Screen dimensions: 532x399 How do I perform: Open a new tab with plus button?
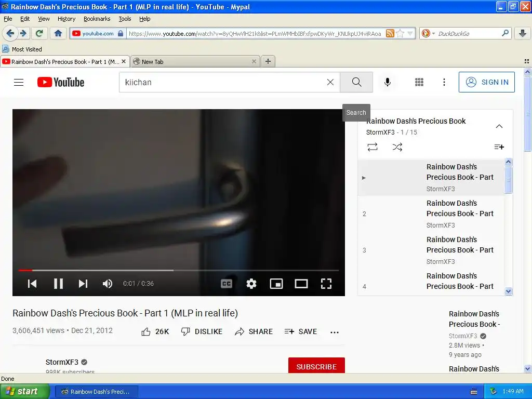click(x=268, y=61)
